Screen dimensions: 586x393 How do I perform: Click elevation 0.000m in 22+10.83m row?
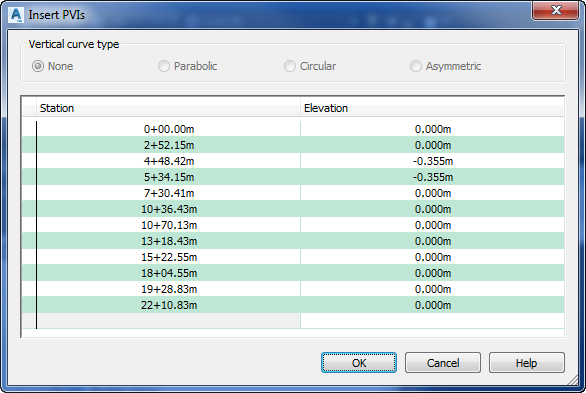432,305
